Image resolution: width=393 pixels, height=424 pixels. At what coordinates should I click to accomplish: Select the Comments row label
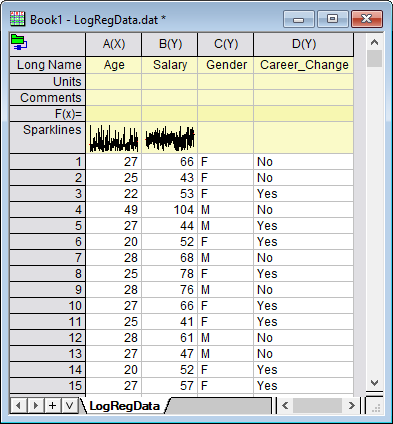click(x=47, y=98)
